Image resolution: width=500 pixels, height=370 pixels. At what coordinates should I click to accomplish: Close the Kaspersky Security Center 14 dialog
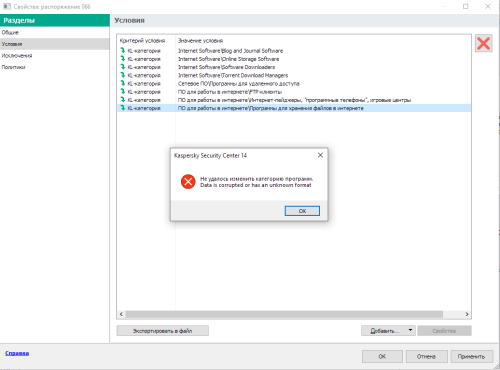tap(320, 155)
